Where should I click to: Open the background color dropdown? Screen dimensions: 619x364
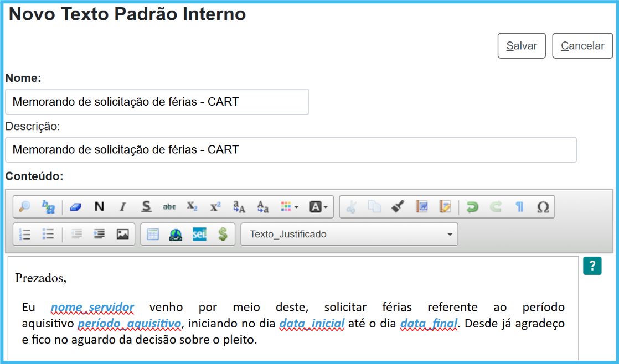[x=318, y=207]
